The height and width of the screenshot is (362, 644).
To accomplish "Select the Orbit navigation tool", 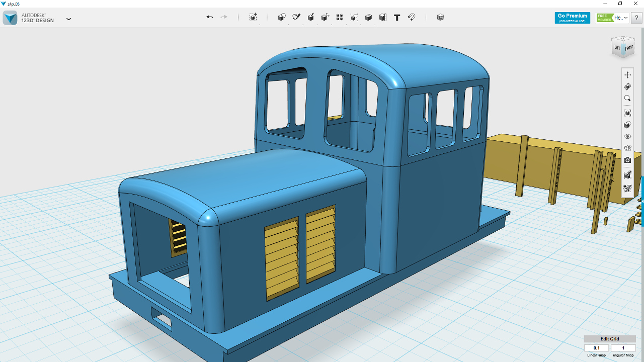I will coord(627,86).
